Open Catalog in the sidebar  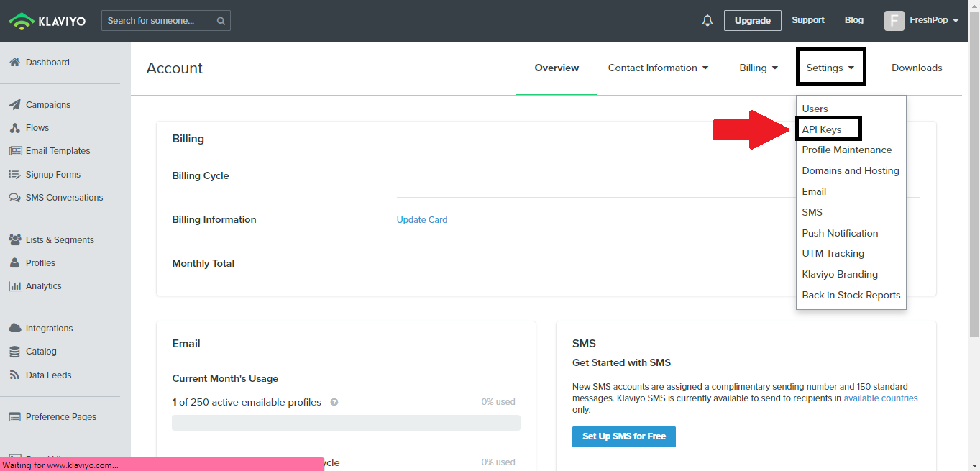pyautogui.click(x=41, y=352)
